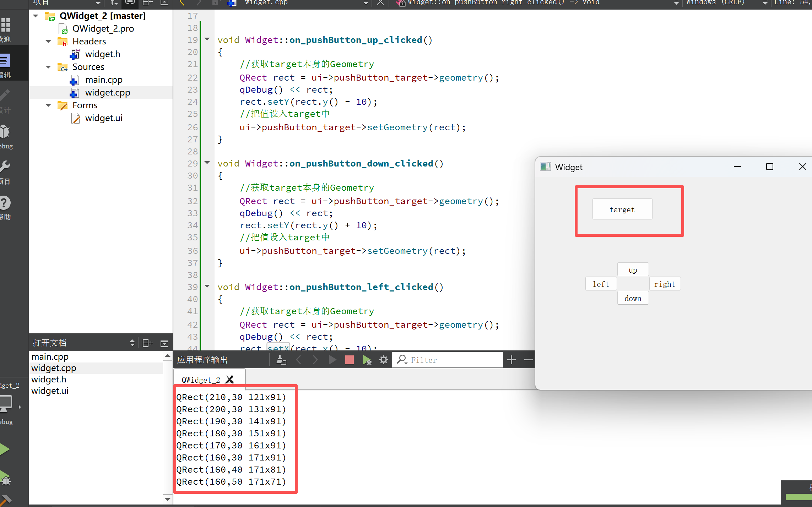Viewport: 812px width, 507px height.
Task: Open widget.ui in the project tree
Action: pyautogui.click(x=103, y=118)
